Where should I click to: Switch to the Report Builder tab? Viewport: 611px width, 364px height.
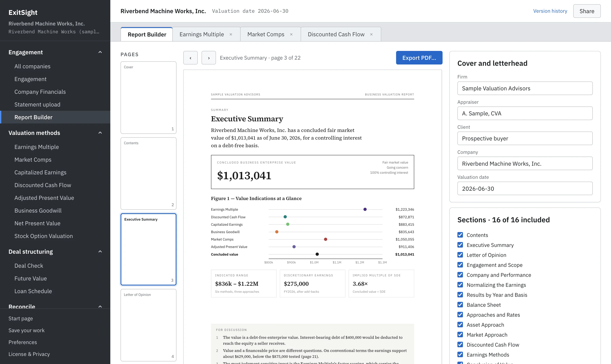point(147,34)
